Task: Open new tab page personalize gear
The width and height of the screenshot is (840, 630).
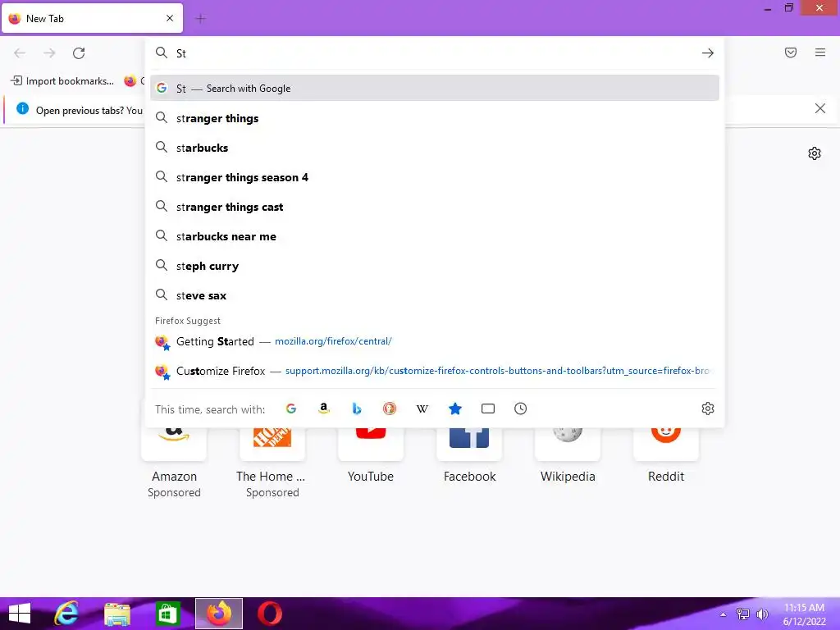Action: (815, 153)
